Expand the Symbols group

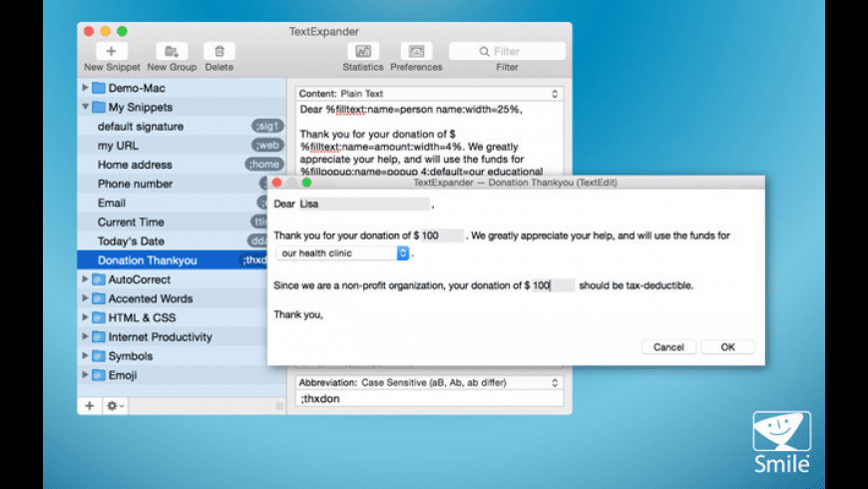click(x=85, y=355)
